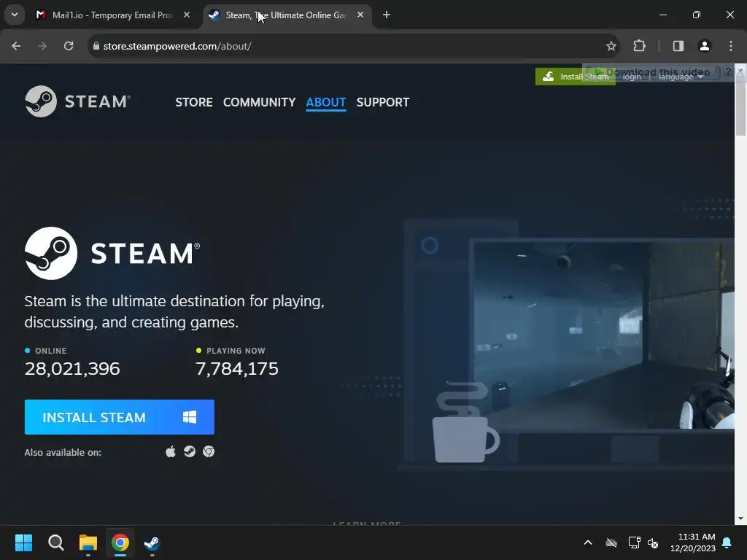
Task: Go forward in browser history
Action: pyautogui.click(x=42, y=46)
